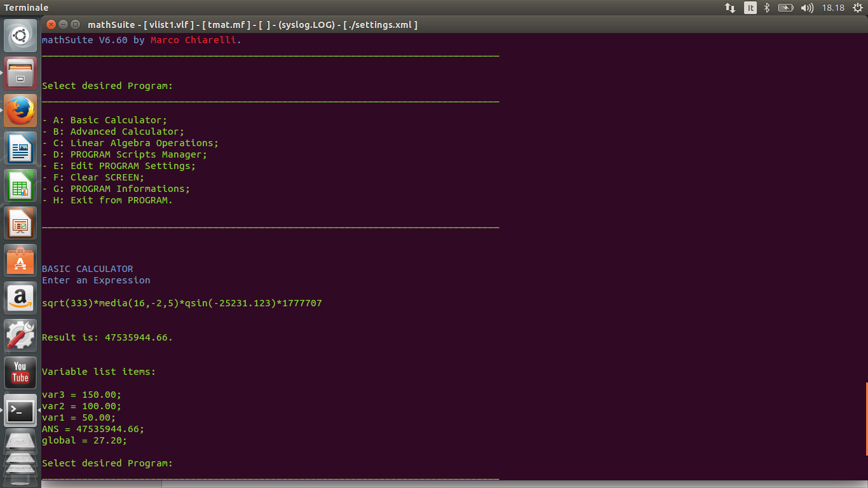Show the battery status menu
Viewport: 868px width, 488px height.
pyautogui.click(x=786, y=8)
